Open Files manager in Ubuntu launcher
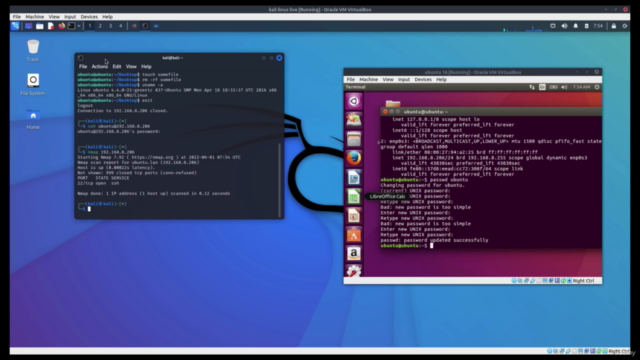 354,139
